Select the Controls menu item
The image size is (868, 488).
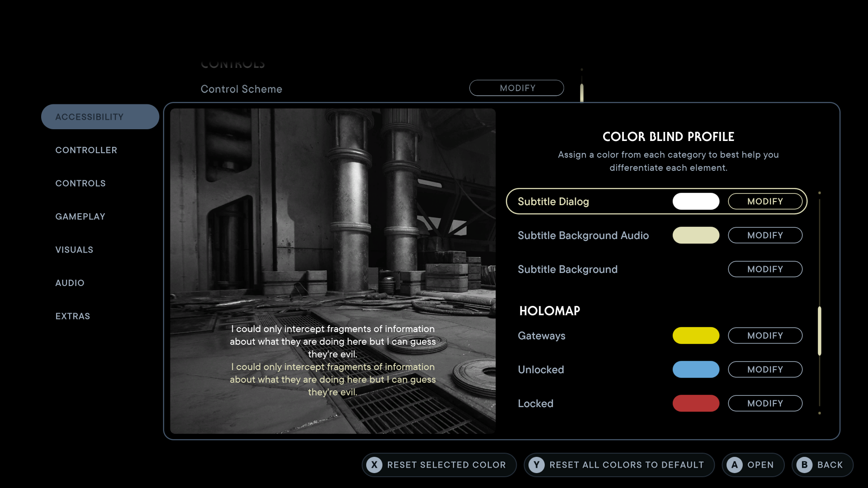pos(80,183)
